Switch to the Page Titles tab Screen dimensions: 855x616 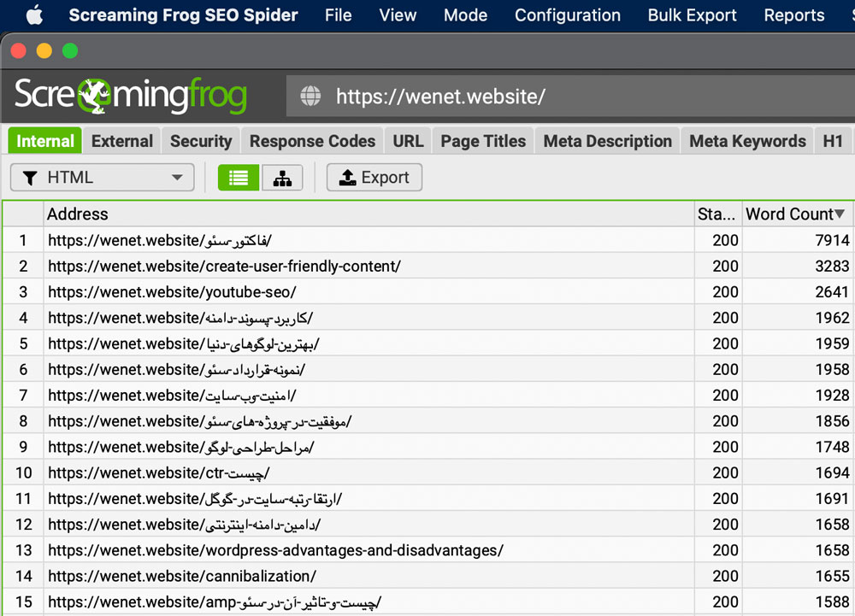point(483,141)
